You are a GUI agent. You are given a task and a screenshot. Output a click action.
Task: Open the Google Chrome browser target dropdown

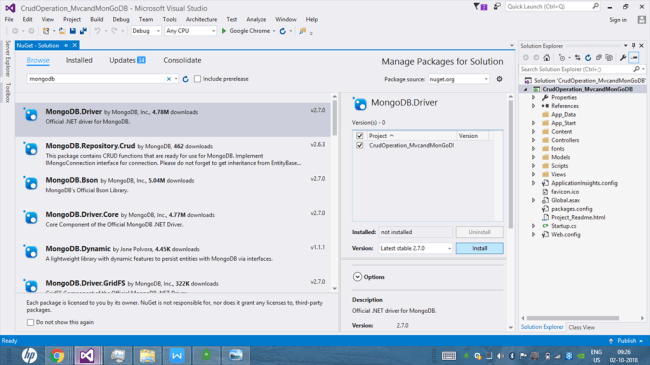click(274, 31)
